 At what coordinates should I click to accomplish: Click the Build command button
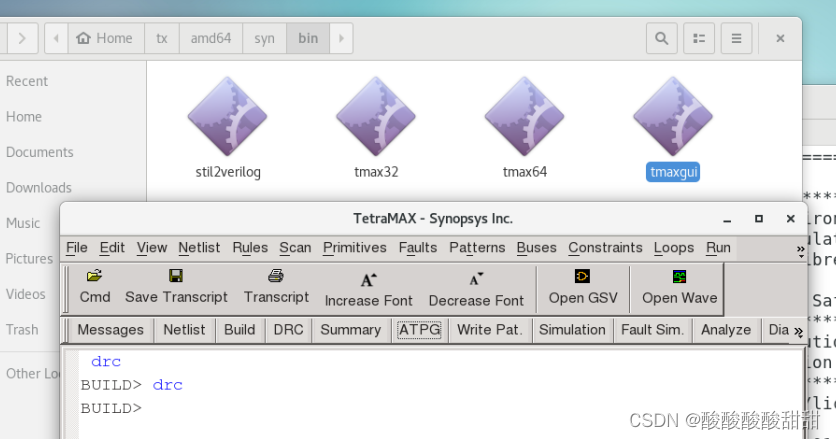pyautogui.click(x=239, y=330)
